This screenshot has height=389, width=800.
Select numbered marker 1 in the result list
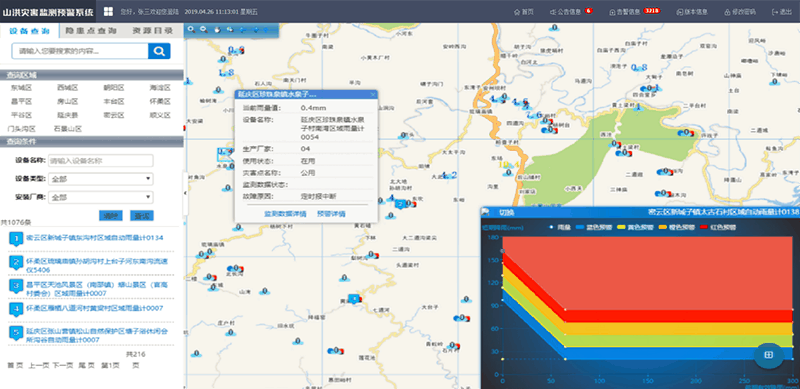pos(16,238)
